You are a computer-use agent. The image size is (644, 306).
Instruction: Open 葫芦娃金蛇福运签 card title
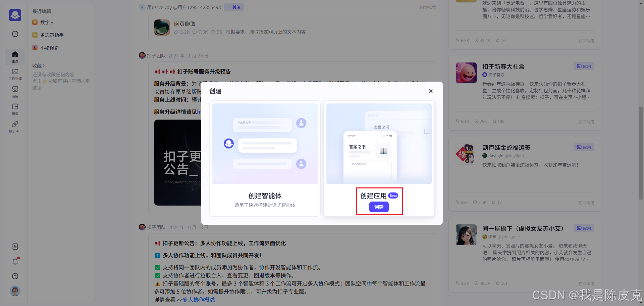[506, 147]
